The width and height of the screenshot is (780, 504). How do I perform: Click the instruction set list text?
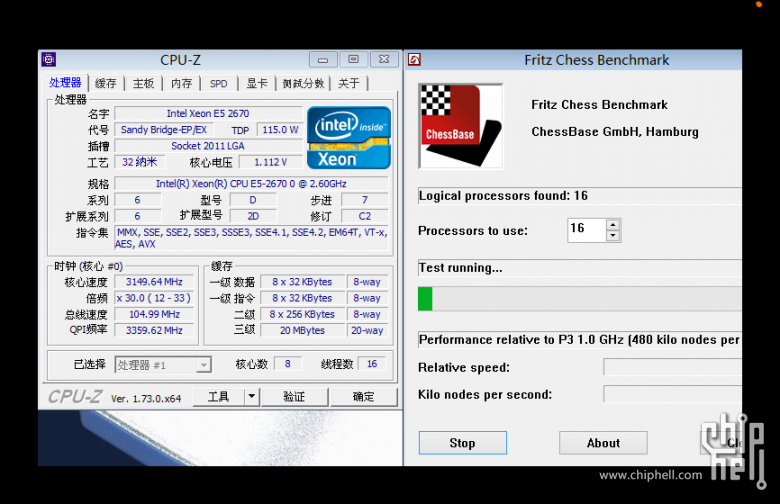[x=252, y=238]
